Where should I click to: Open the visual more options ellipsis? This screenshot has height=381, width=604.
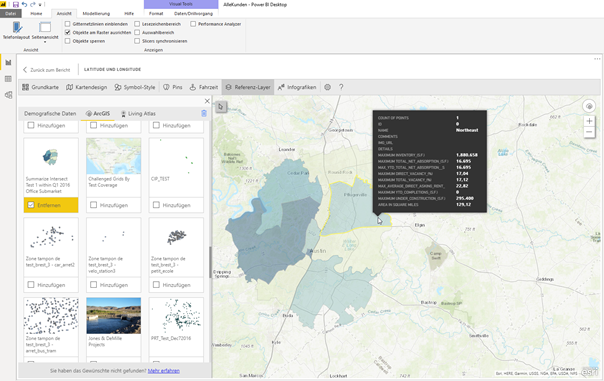[597, 59]
